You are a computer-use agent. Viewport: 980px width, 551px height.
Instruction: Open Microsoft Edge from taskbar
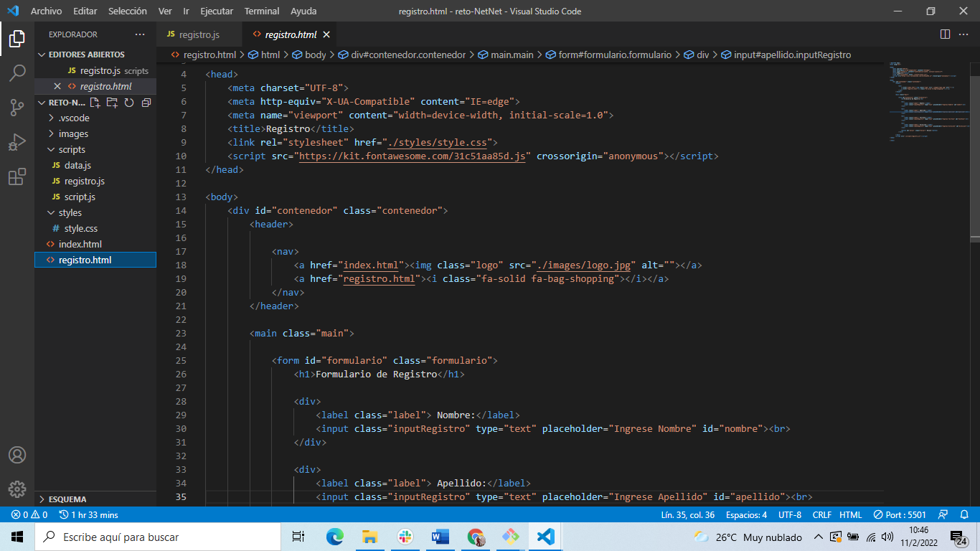click(335, 537)
